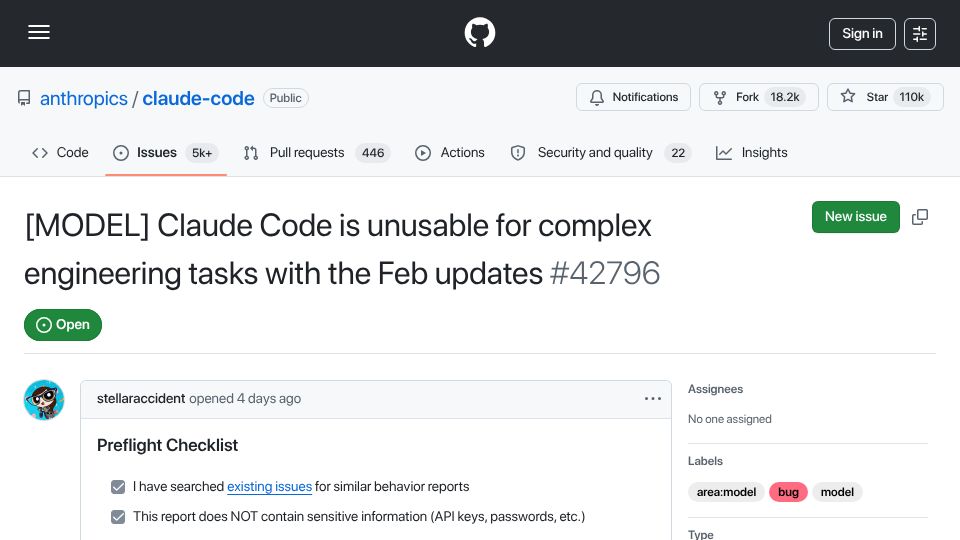The image size is (960, 540).
Task: Switch to the Issues tab
Action: [165, 152]
